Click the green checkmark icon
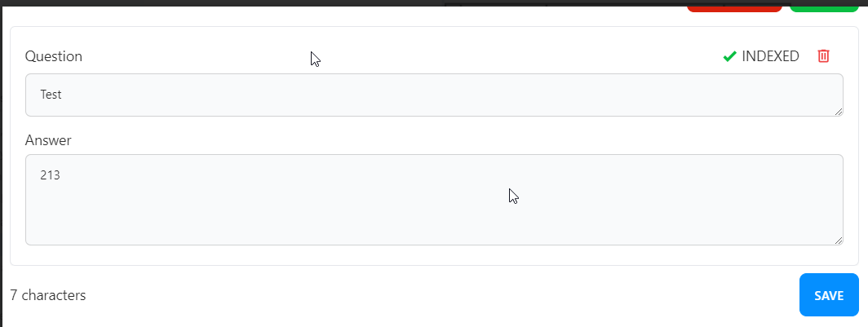The height and width of the screenshot is (327, 868). (x=730, y=56)
